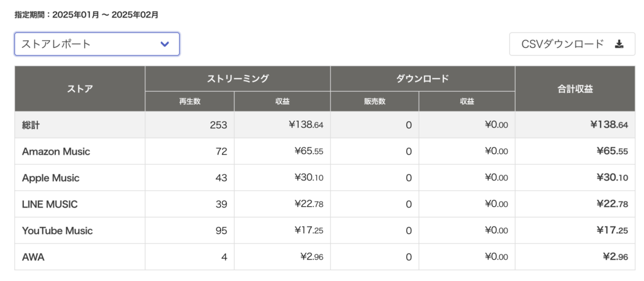The height and width of the screenshot is (281, 644).
Task: Select the ストア column header
Action: click(80, 89)
